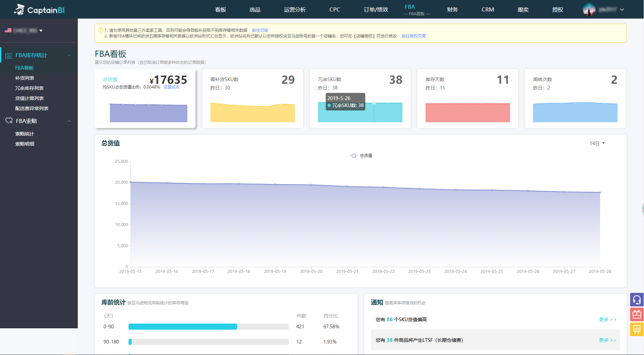Click the FBA库存统计 chart icon
Image resolution: width=644 pixels, height=355 pixels.
[9, 55]
